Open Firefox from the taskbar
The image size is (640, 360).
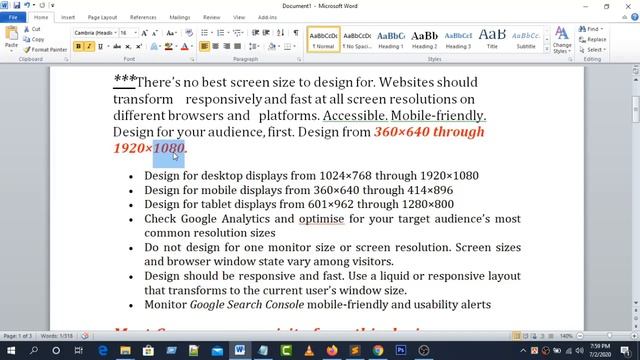[x=332, y=350]
